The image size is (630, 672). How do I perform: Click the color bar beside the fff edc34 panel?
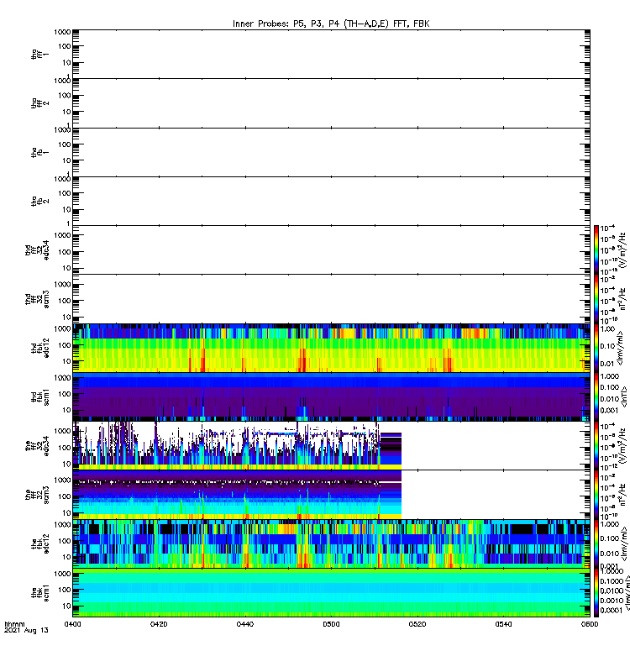[596, 446]
